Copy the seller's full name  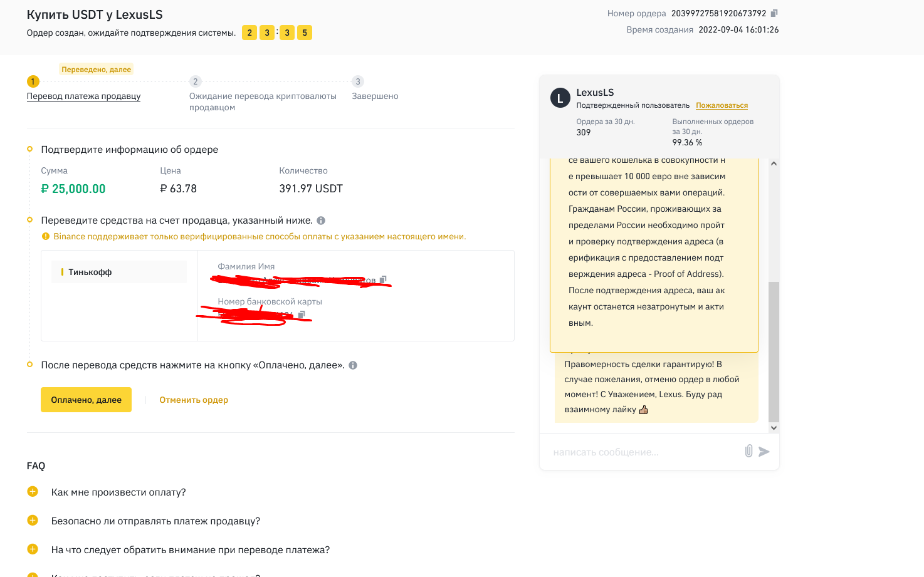click(384, 279)
